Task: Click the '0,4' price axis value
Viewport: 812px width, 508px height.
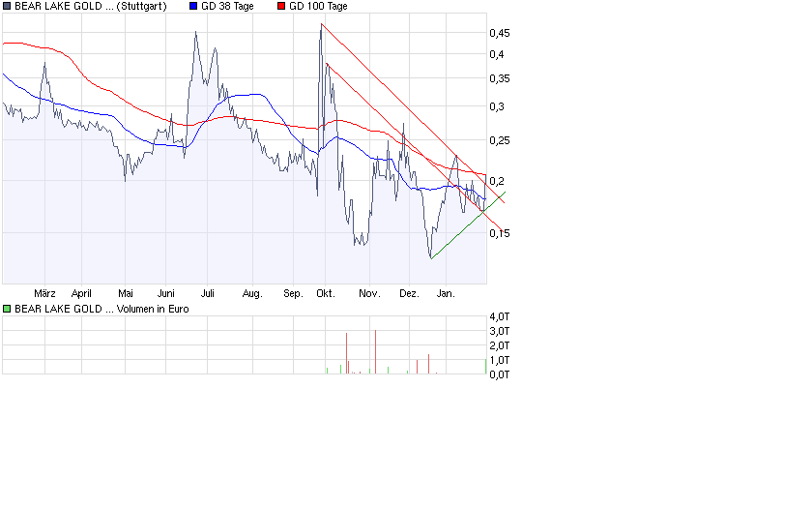Action: point(497,54)
